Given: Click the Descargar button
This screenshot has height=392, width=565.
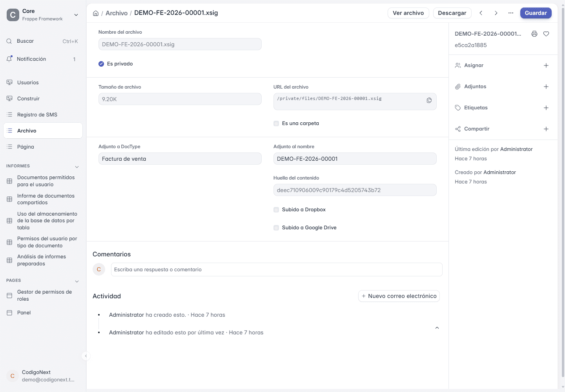Looking at the screenshot, I should 452,13.
